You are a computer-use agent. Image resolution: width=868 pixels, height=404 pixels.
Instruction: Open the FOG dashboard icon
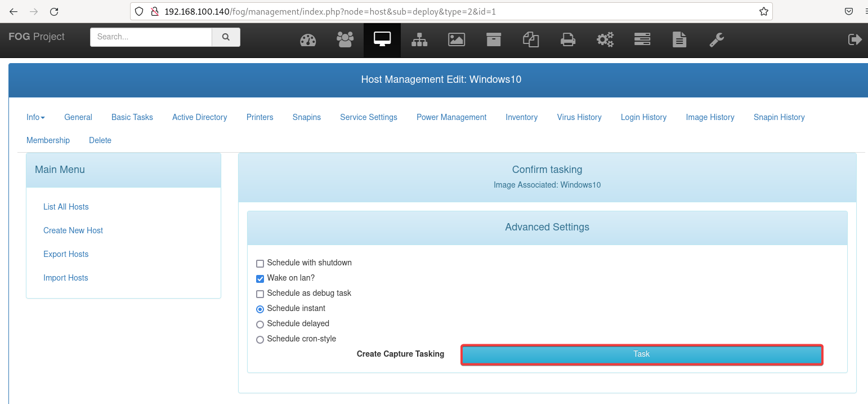click(x=308, y=39)
